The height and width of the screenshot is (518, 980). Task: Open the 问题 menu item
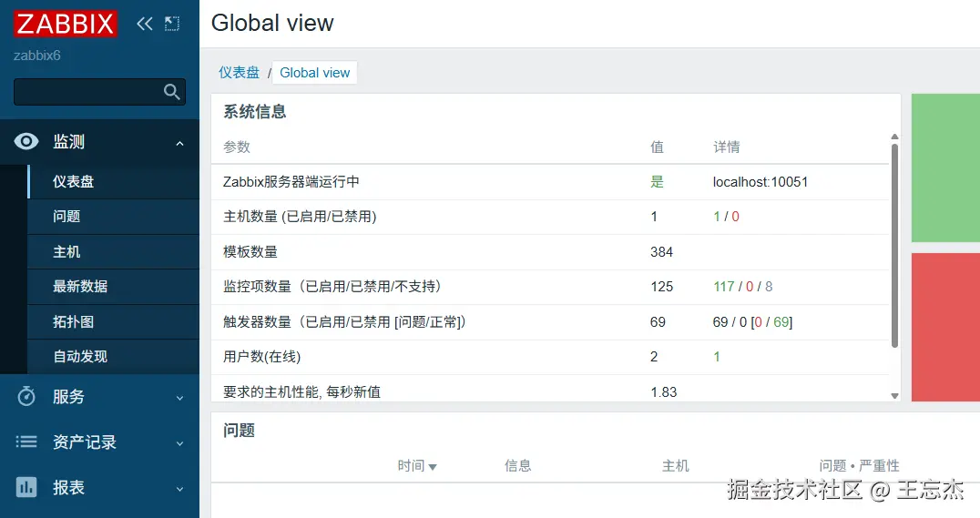[113, 217]
